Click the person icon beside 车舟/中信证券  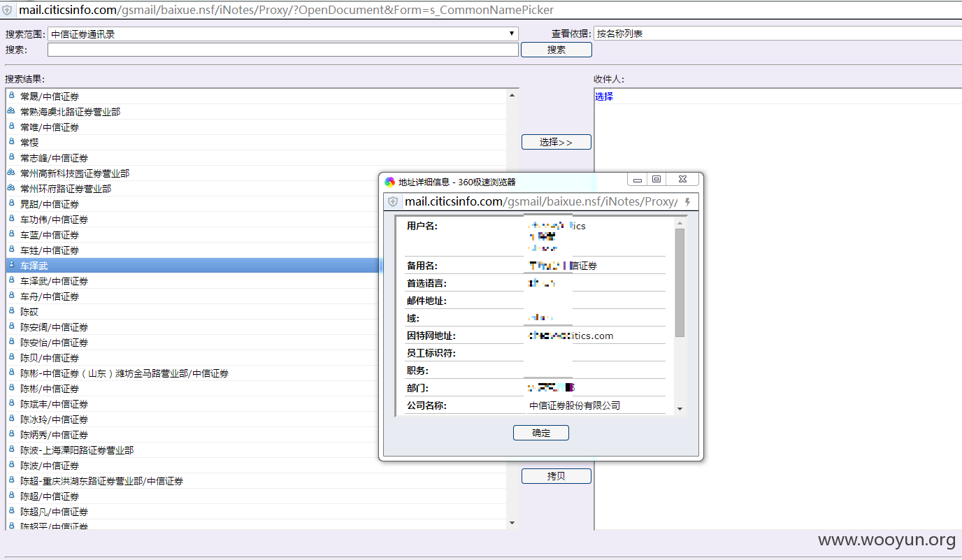point(11,296)
